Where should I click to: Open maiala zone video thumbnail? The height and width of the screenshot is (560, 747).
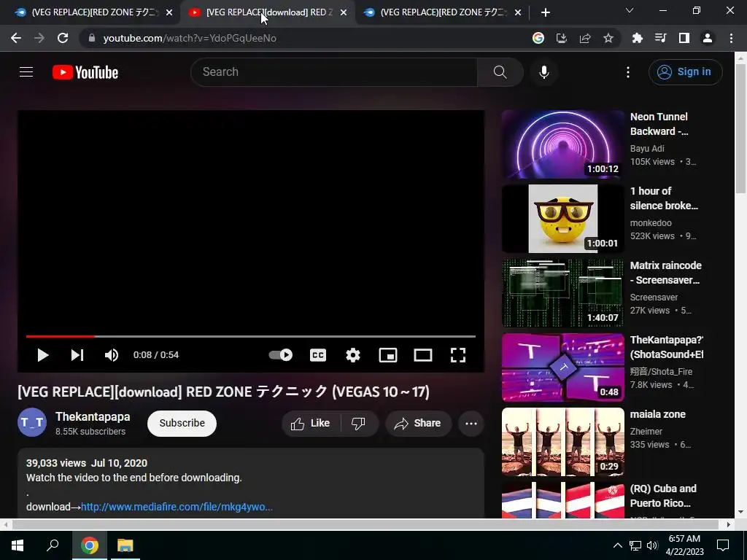pyautogui.click(x=562, y=441)
